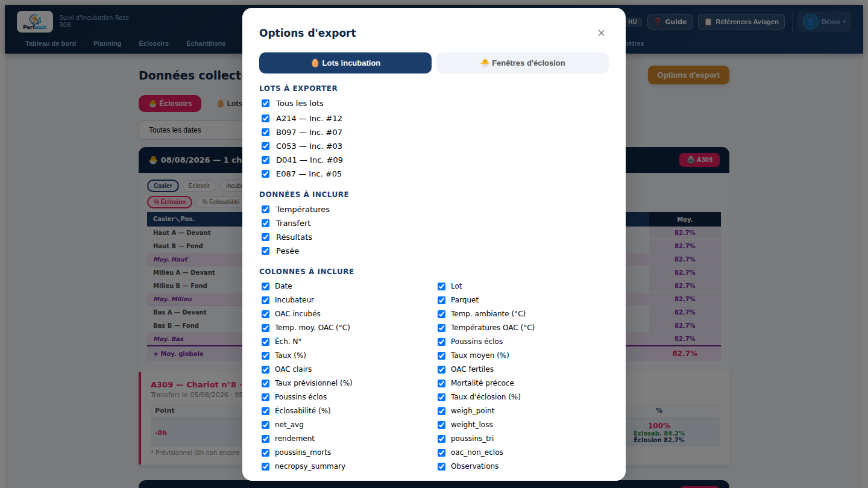The height and width of the screenshot is (488, 868).
Task: Toggle lot D041 — Inc. #09 checkbox
Action: point(265,160)
